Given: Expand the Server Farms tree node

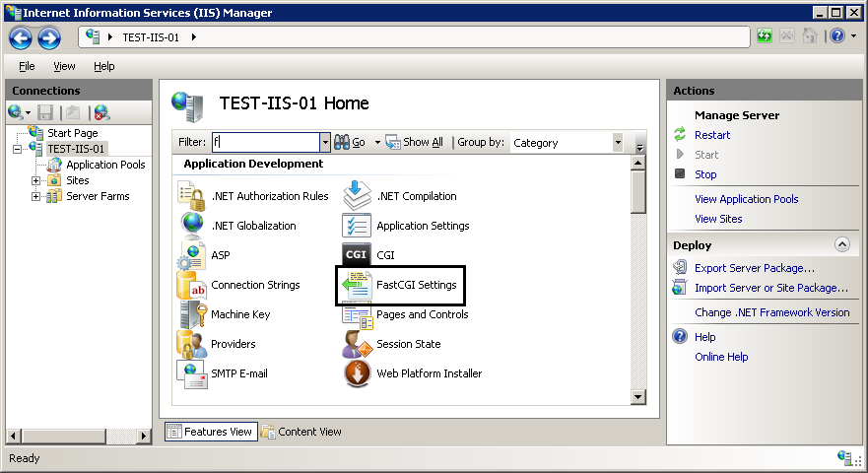Looking at the screenshot, I should (x=36, y=196).
